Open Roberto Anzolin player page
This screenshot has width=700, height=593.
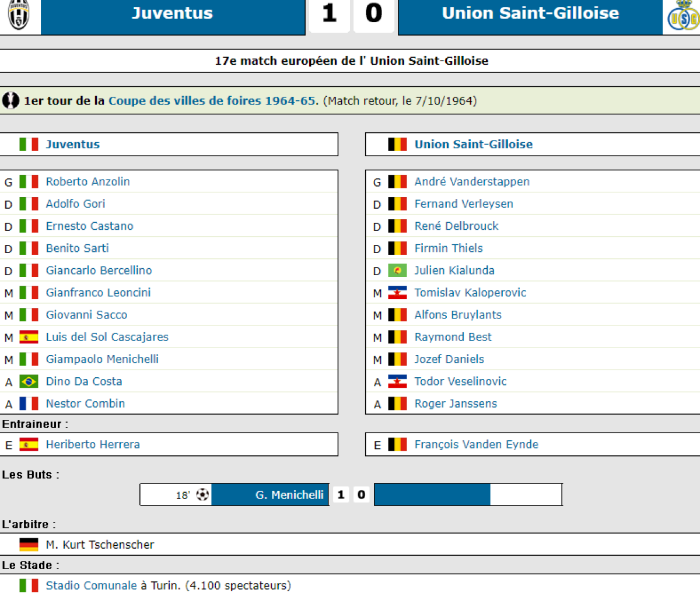pos(87,182)
